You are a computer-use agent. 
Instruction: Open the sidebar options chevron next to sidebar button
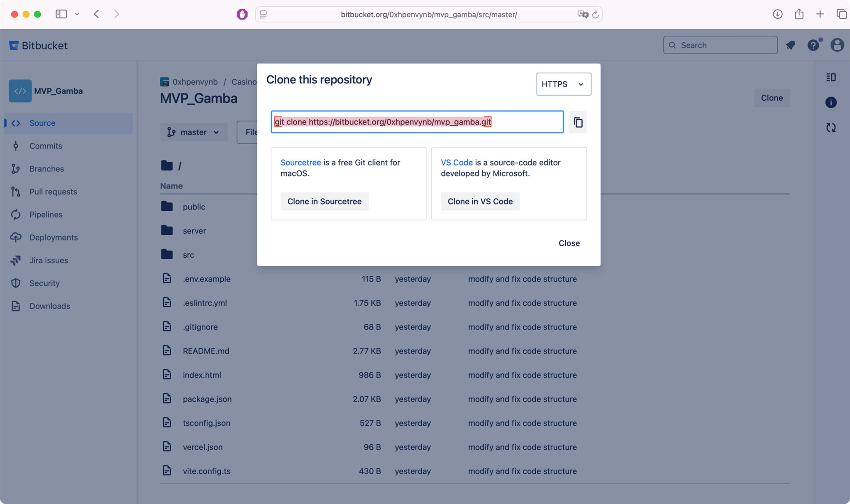pyautogui.click(x=77, y=14)
